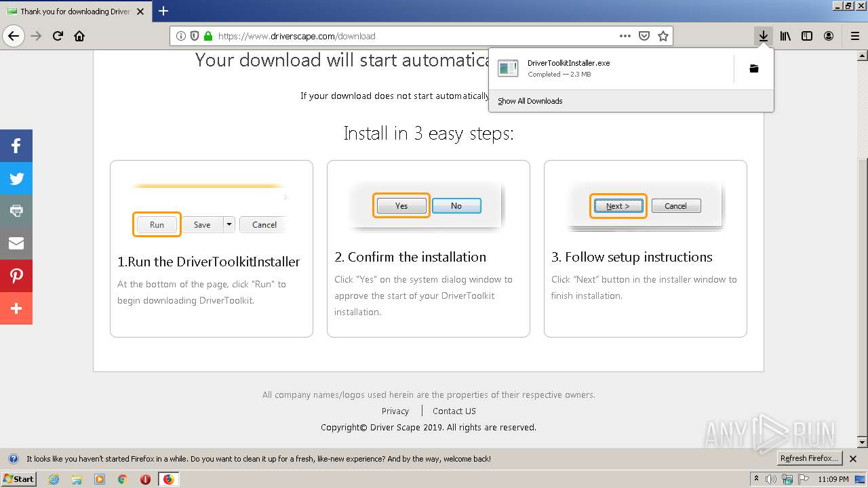Open the Contact US link

coord(454,411)
